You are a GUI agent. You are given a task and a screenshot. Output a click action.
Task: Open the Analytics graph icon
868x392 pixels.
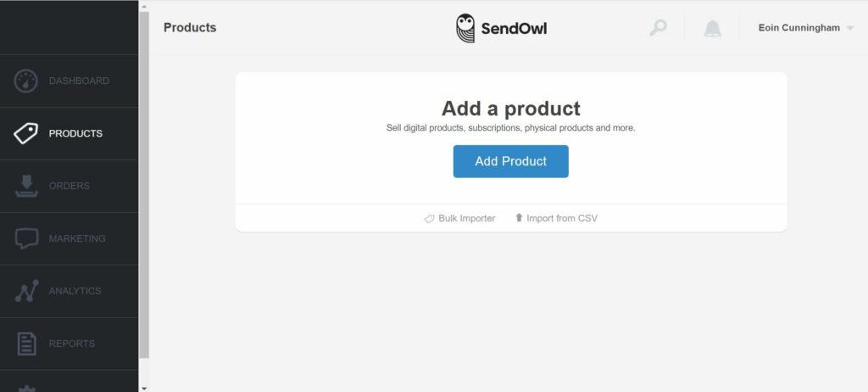[x=26, y=290]
